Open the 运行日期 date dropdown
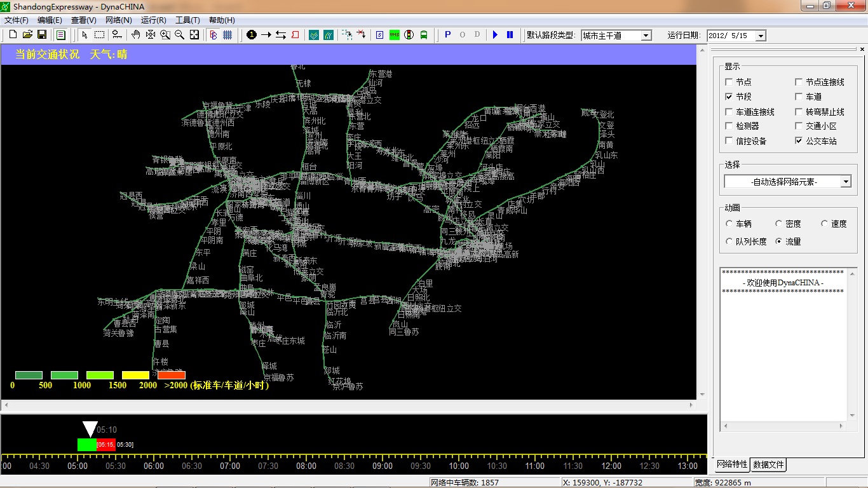This screenshot has height=488, width=868. click(761, 36)
